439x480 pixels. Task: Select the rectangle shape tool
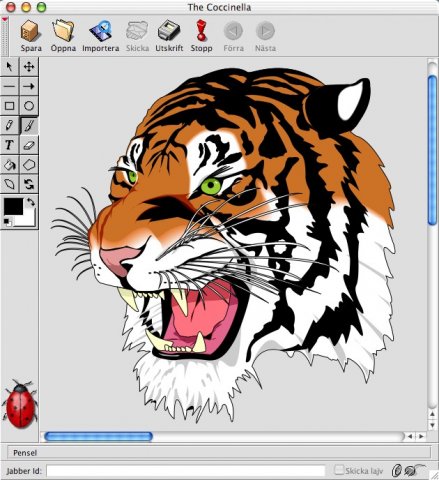(x=10, y=106)
